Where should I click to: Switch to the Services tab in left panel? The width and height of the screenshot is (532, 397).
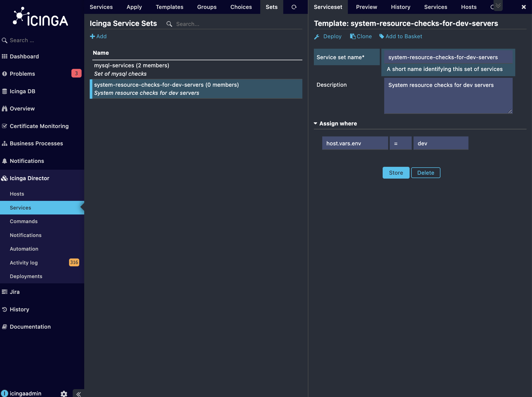[101, 7]
